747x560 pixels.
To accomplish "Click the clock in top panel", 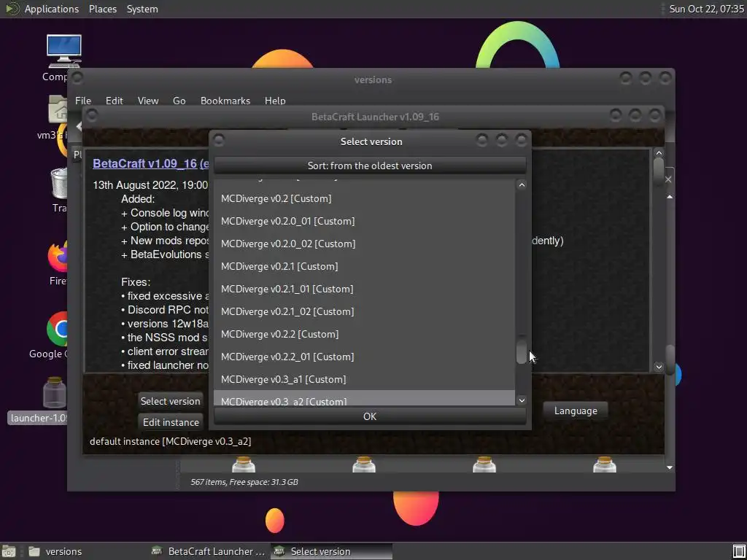I will point(706,9).
